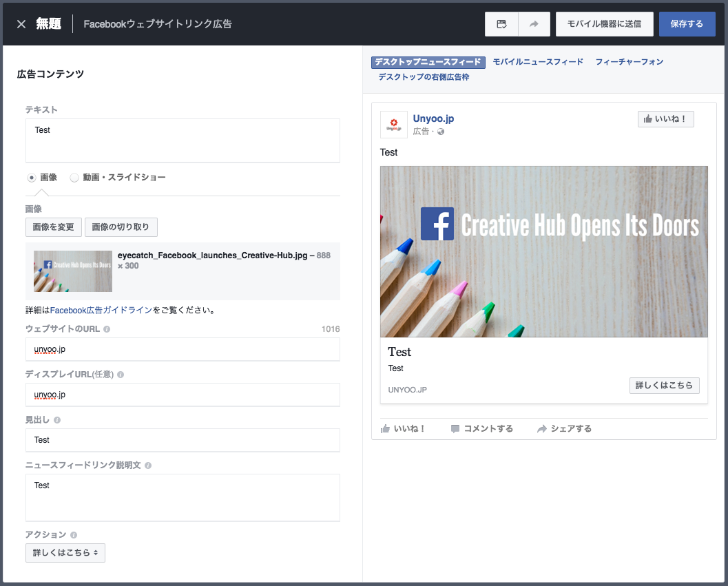
Task: Click the Facebook logo in the ad image
Action: 437,224
